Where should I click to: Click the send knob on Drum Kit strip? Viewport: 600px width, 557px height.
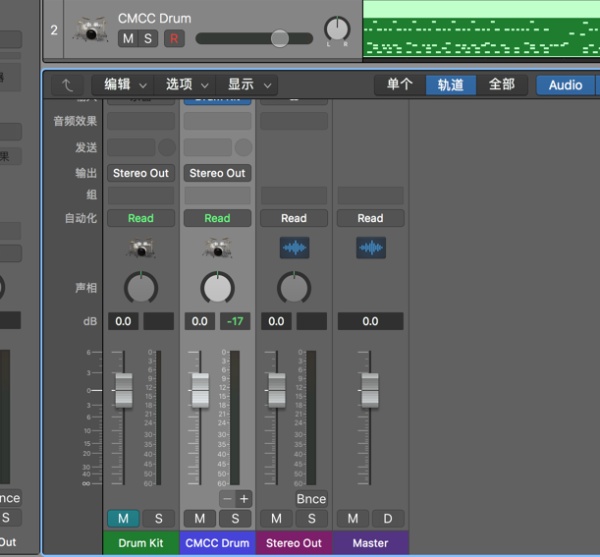[x=167, y=148]
